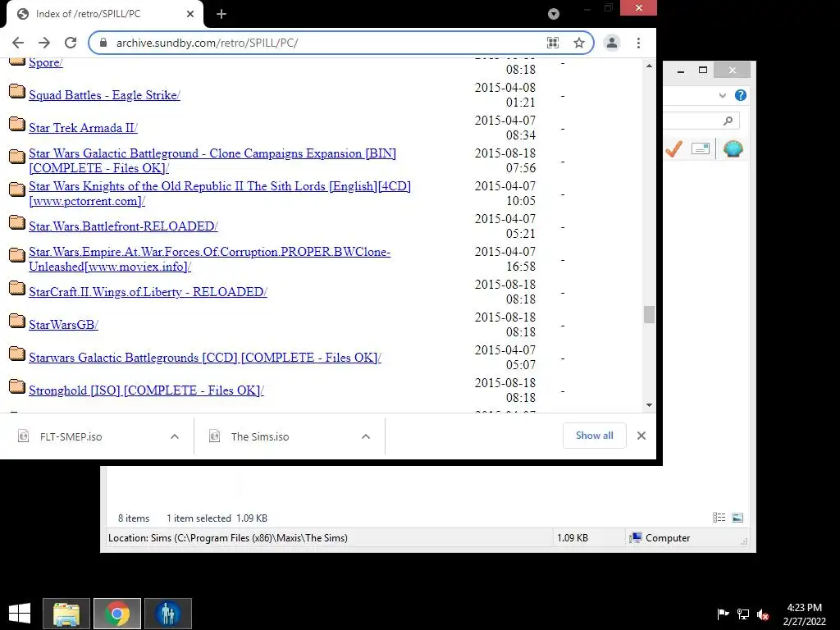
Task: Open network icon in system tray
Action: 743,614
